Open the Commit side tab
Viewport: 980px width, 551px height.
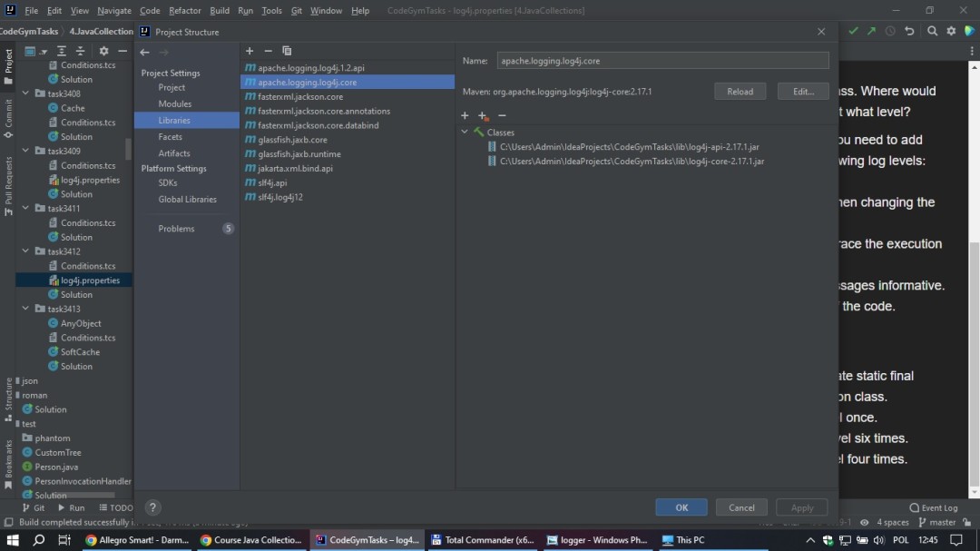click(x=8, y=118)
